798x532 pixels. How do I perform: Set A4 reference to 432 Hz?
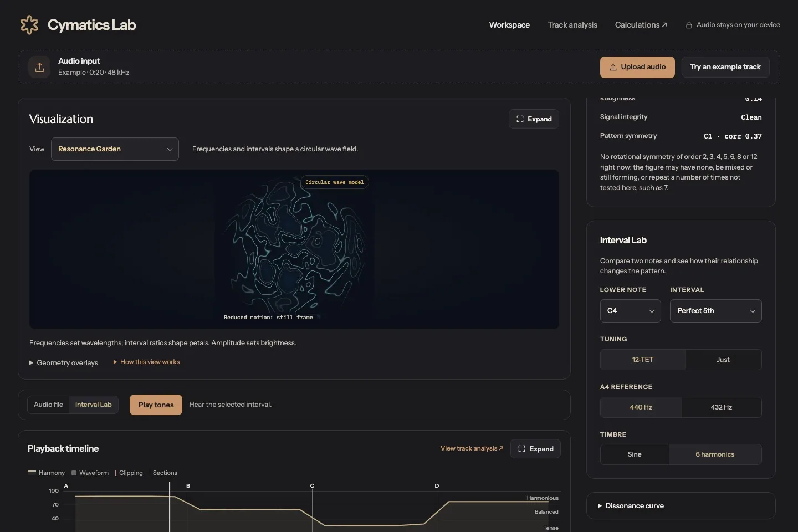point(722,407)
